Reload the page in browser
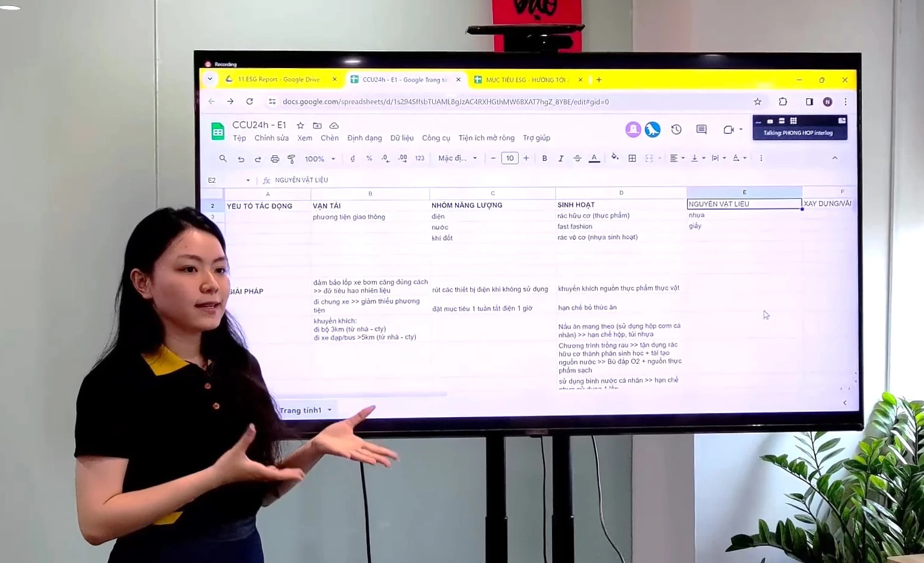 click(x=250, y=101)
